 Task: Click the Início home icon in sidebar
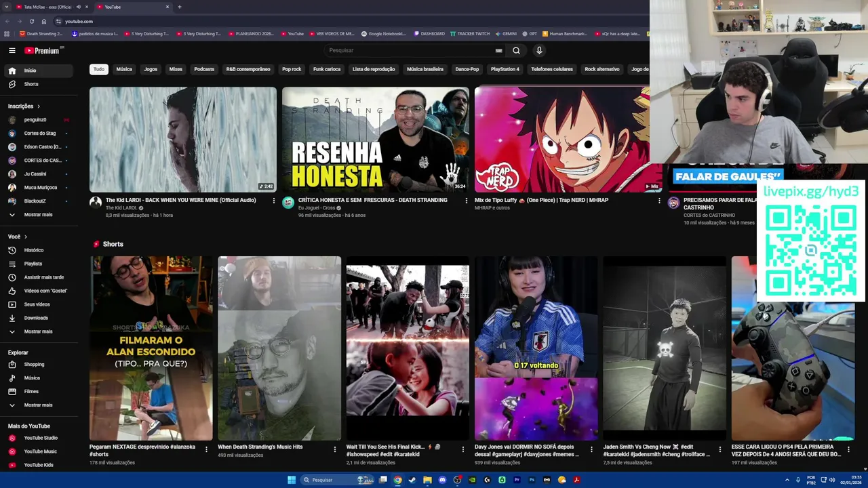click(x=12, y=70)
